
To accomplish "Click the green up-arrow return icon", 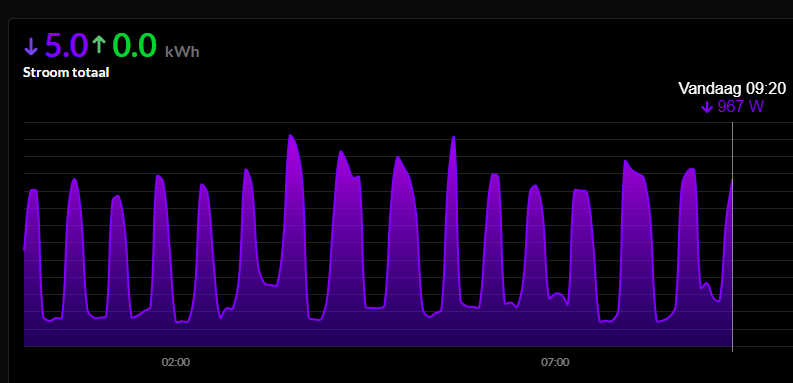I will [100, 45].
